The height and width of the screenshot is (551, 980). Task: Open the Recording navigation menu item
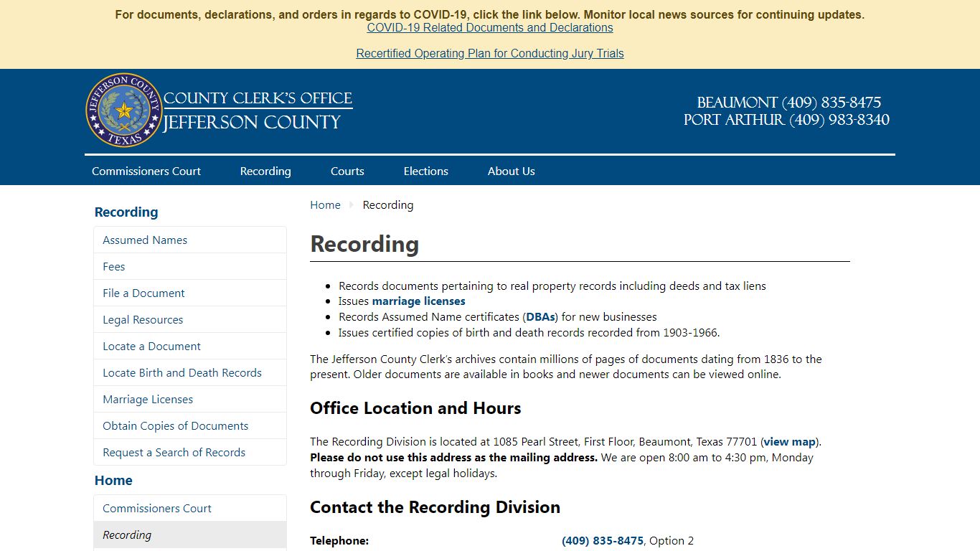point(265,171)
